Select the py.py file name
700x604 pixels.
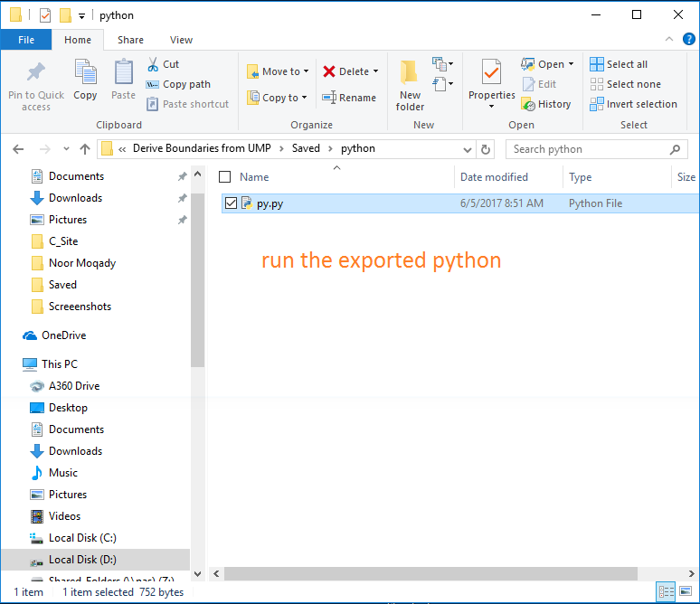tap(270, 203)
